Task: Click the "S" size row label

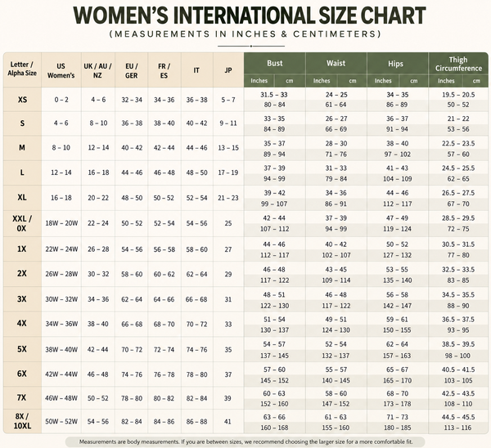Action: point(22,123)
